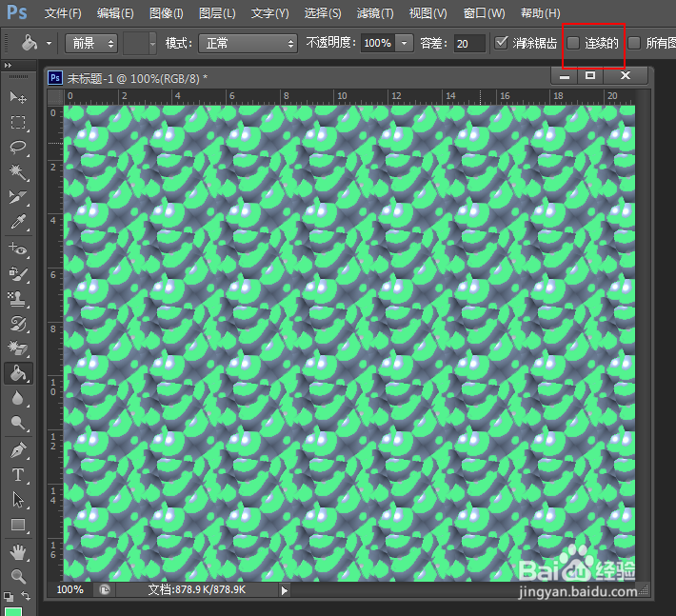Select the Lasso tool
The width and height of the screenshot is (676, 616).
18,148
